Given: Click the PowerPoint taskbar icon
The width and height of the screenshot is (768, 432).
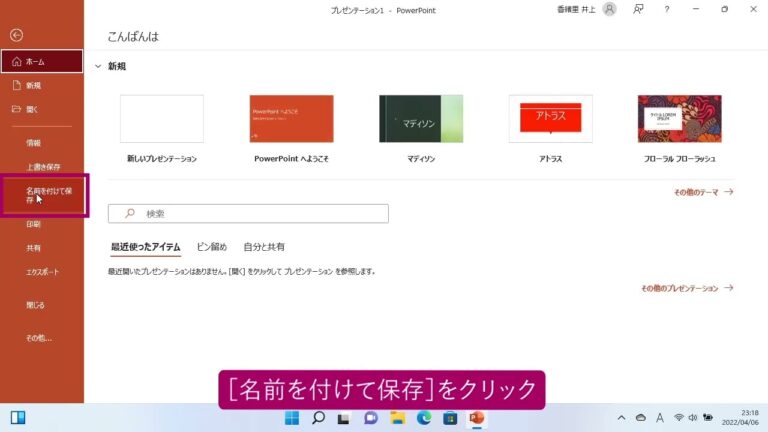Looking at the screenshot, I should pos(477,418).
